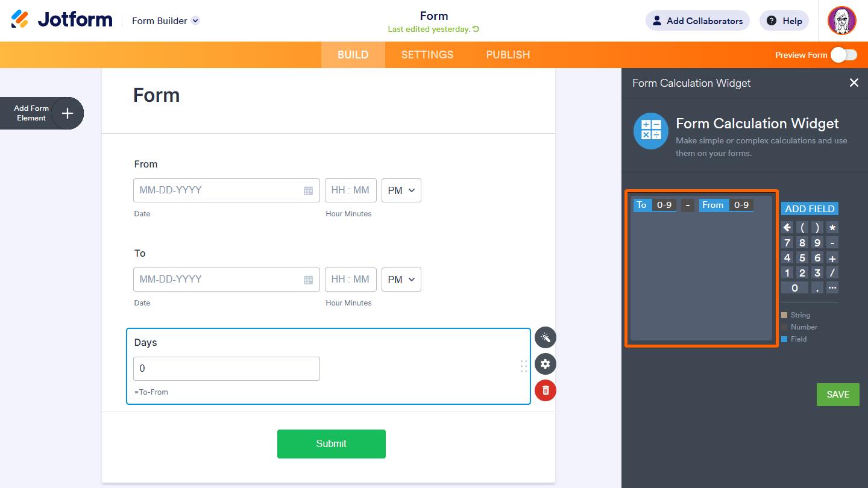Click the Days field label

[x=145, y=342]
